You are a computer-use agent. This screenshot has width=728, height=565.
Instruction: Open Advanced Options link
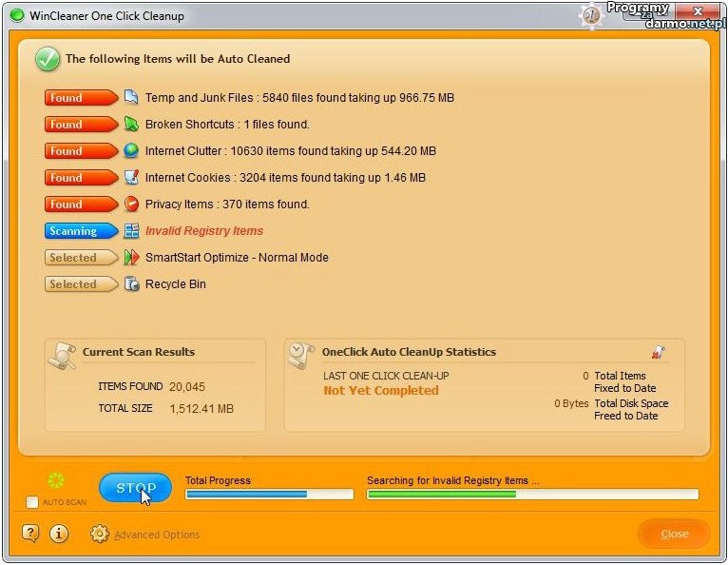pos(156,535)
